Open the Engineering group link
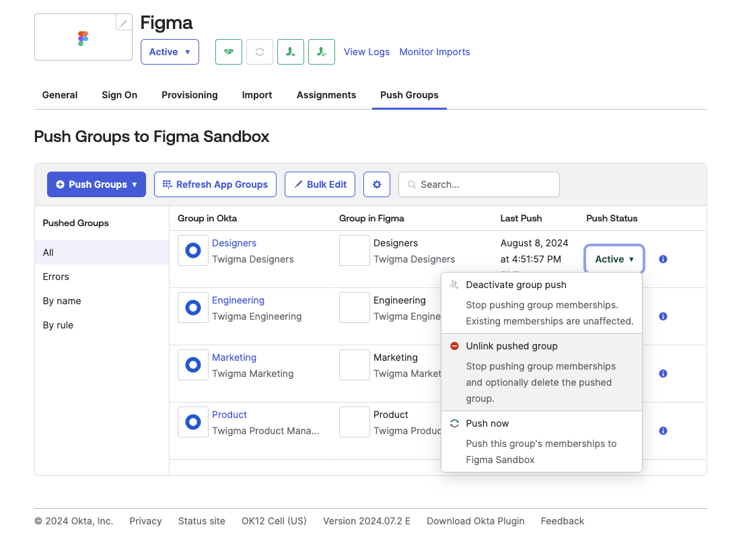 tap(238, 300)
